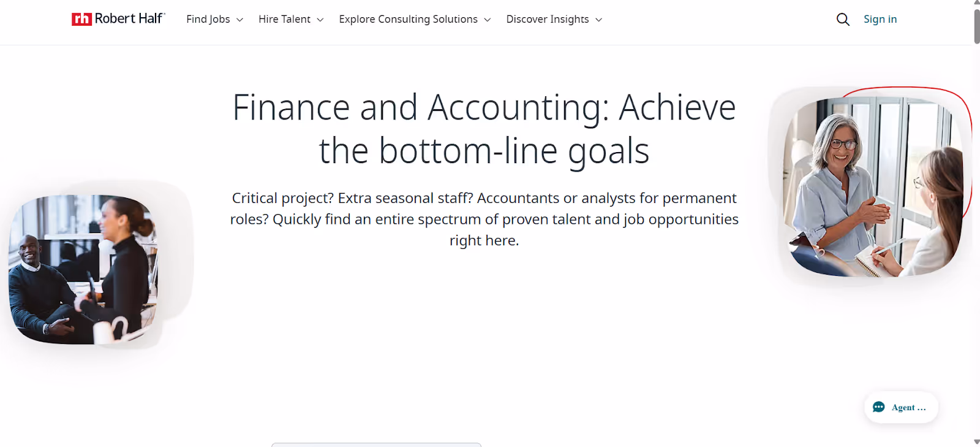Image resolution: width=980 pixels, height=447 pixels.
Task: Click the photo of gray-haired woman with glasses
Action: click(873, 187)
